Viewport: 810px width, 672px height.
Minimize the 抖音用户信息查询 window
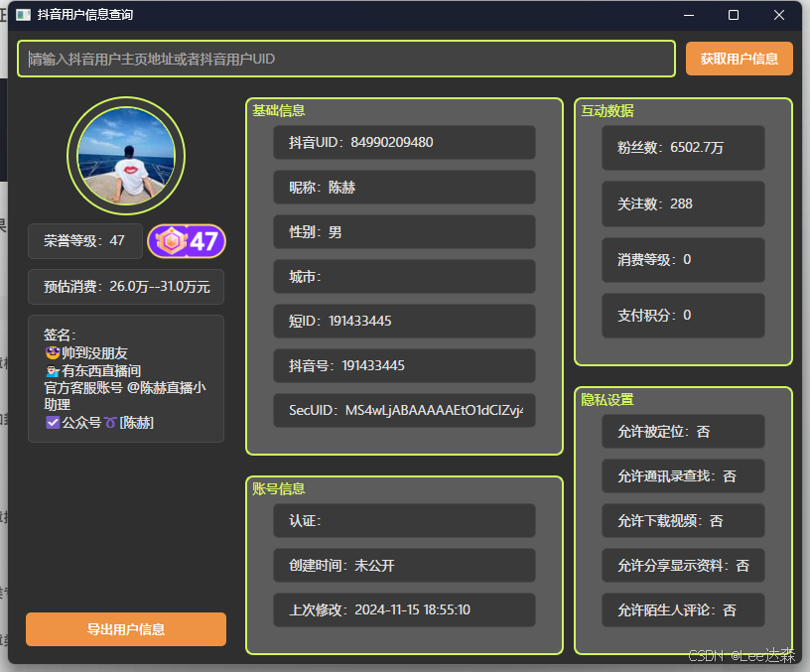coord(689,15)
